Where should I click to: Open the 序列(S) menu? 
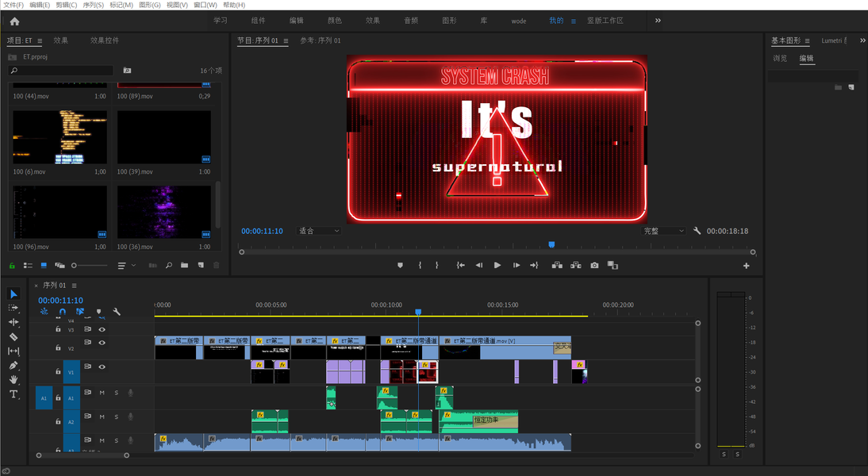point(93,5)
